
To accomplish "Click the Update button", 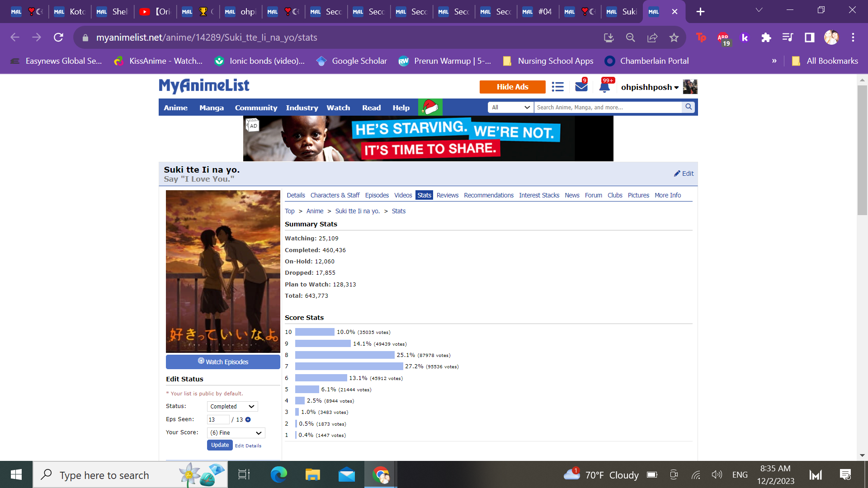I will pos(220,445).
